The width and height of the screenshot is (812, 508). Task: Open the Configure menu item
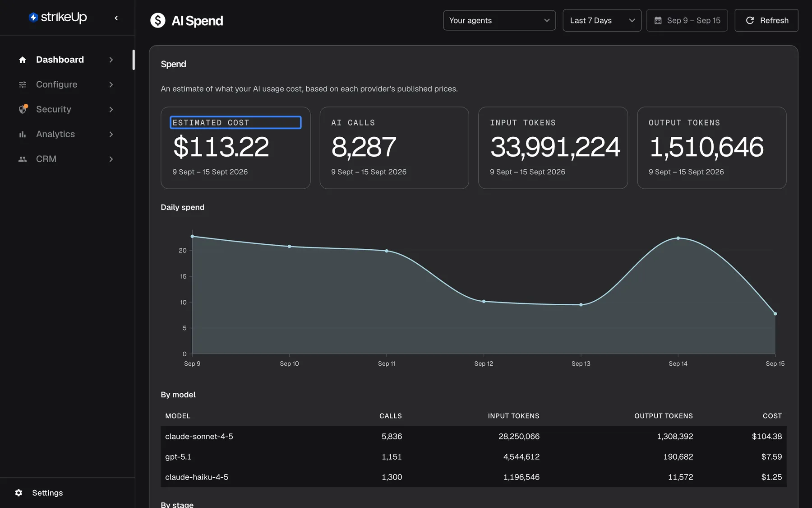[66, 84]
